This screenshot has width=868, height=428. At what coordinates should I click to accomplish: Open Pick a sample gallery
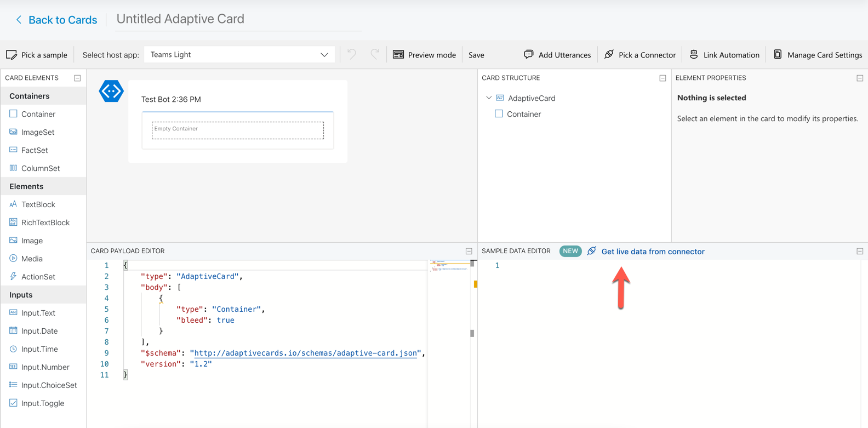tap(37, 55)
